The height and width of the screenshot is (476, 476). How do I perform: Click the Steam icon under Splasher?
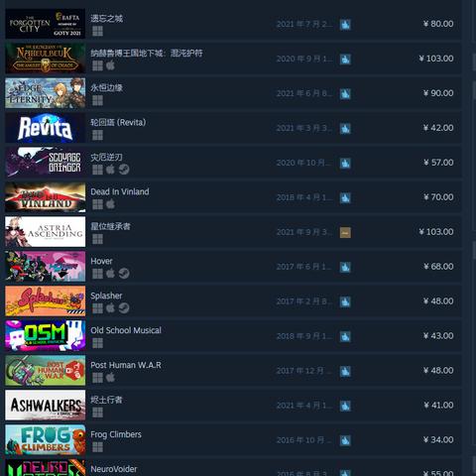click(x=124, y=308)
